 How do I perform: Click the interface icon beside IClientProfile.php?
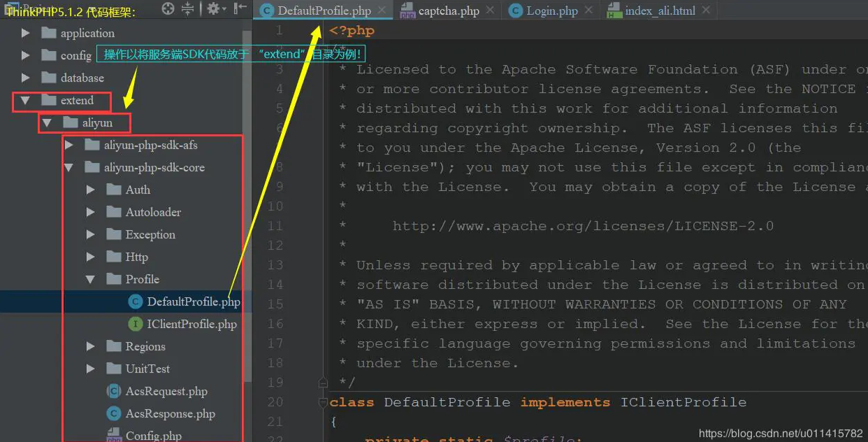[136, 324]
